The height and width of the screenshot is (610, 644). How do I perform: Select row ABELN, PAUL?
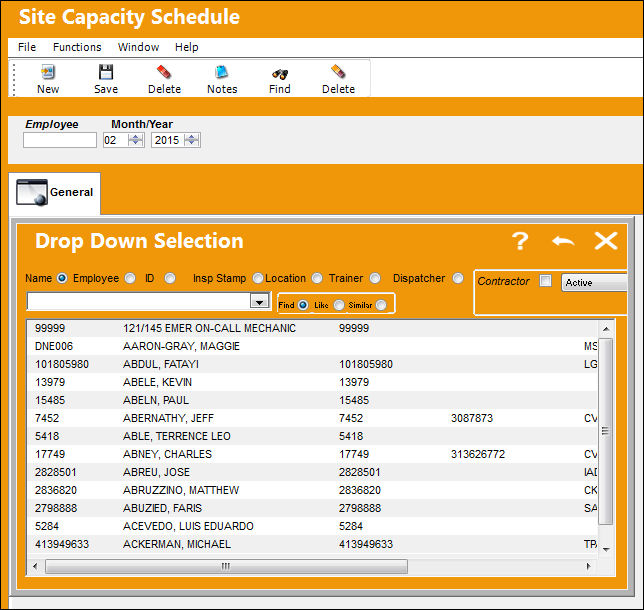pos(313,401)
